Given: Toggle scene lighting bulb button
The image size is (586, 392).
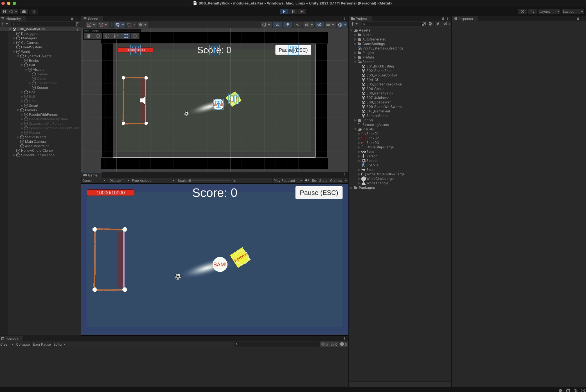Looking at the screenshot, I should pyautogui.click(x=287, y=25).
